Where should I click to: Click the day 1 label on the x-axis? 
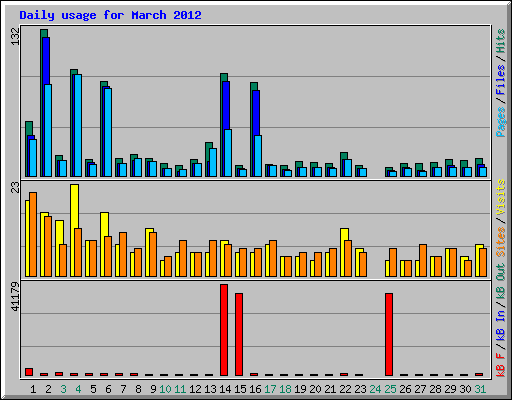(33, 389)
